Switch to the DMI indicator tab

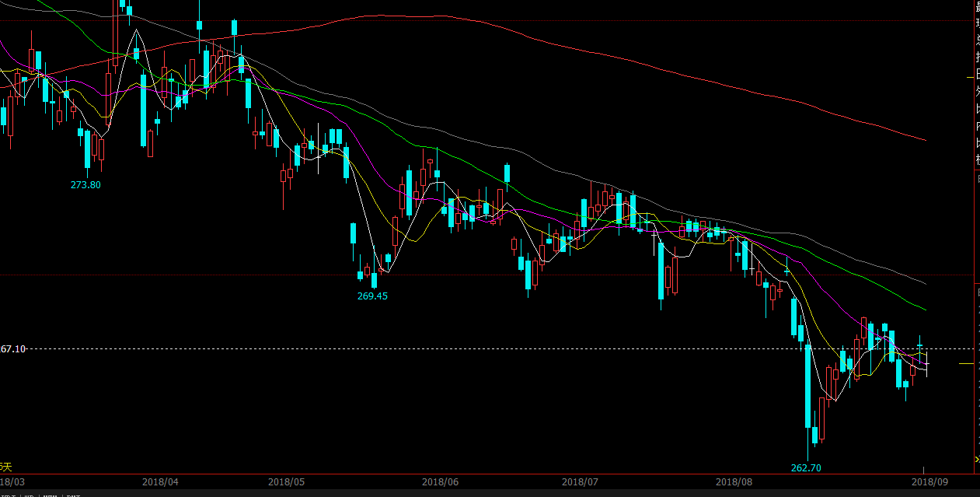(72, 495)
